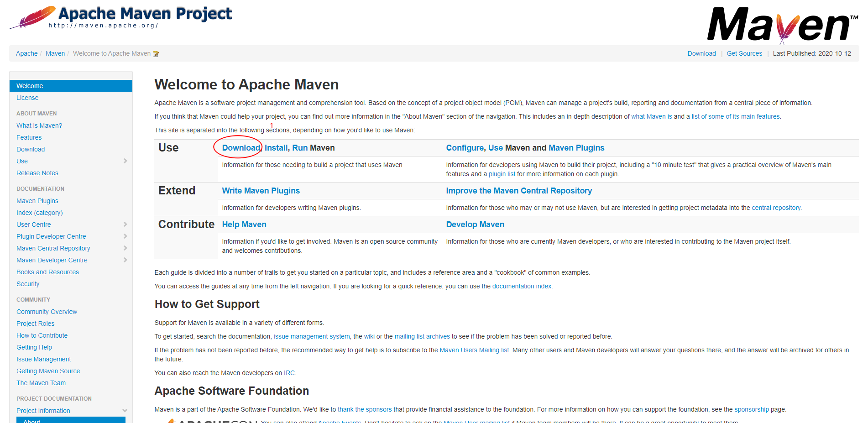
Task: Click the edit icon next to Welcome to Apache Maven
Action: [156, 54]
